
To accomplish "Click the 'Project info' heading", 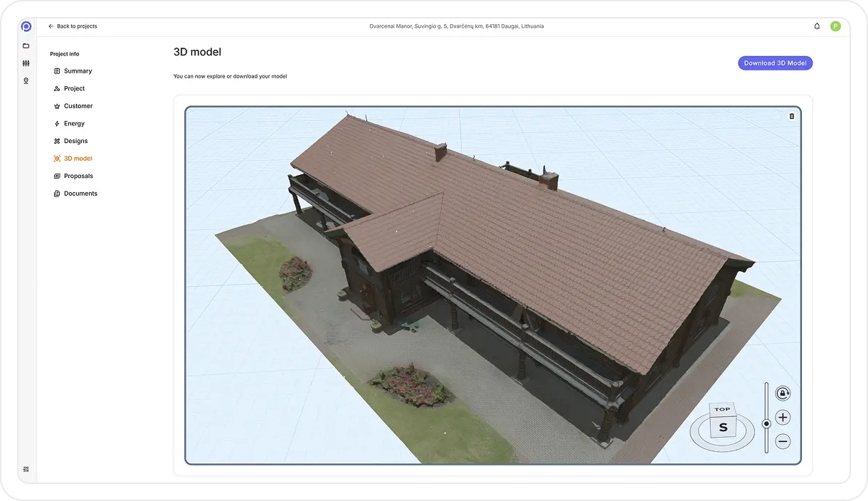I will click(65, 54).
